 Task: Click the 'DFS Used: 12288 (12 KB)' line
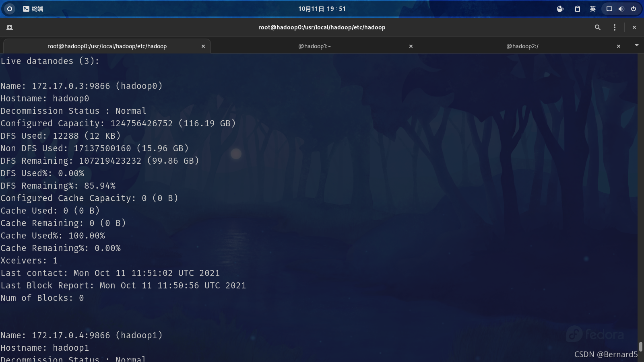coord(60,136)
